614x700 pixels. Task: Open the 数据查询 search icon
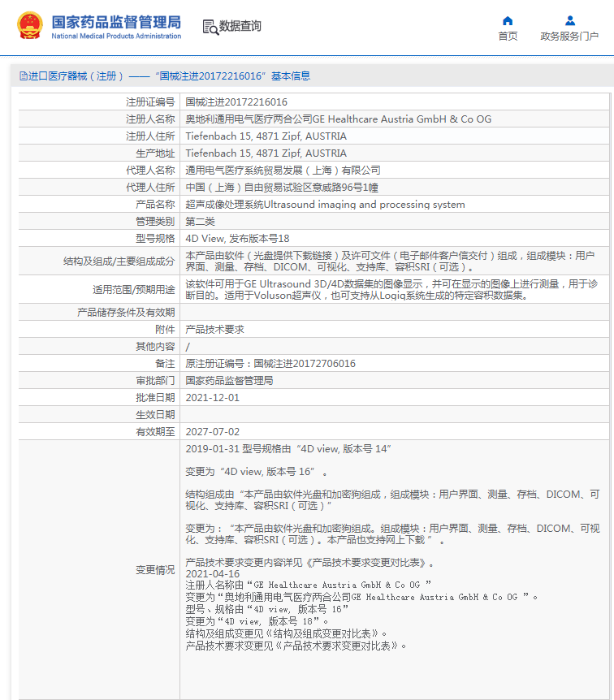pos(210,27)
